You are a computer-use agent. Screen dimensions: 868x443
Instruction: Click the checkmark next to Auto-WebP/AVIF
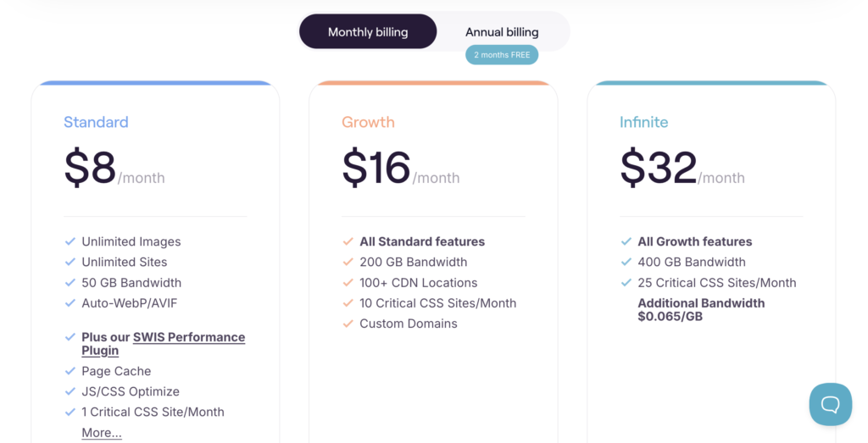coord(70,303)
